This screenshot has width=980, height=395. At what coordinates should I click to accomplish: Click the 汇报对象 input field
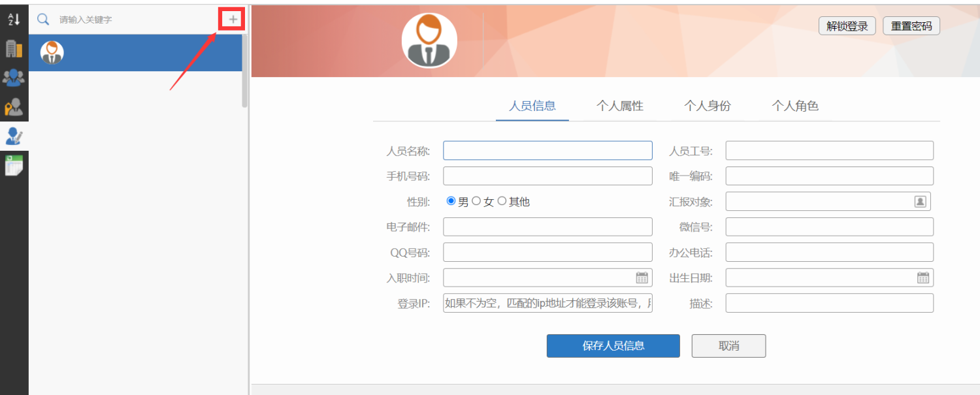tap(828, 202)
